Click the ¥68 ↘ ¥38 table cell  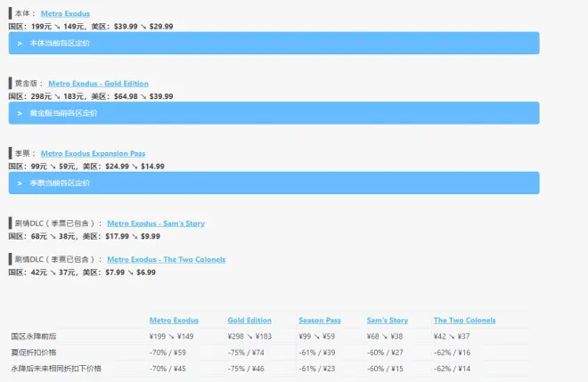pyautogui.click(x=385, y=337)
